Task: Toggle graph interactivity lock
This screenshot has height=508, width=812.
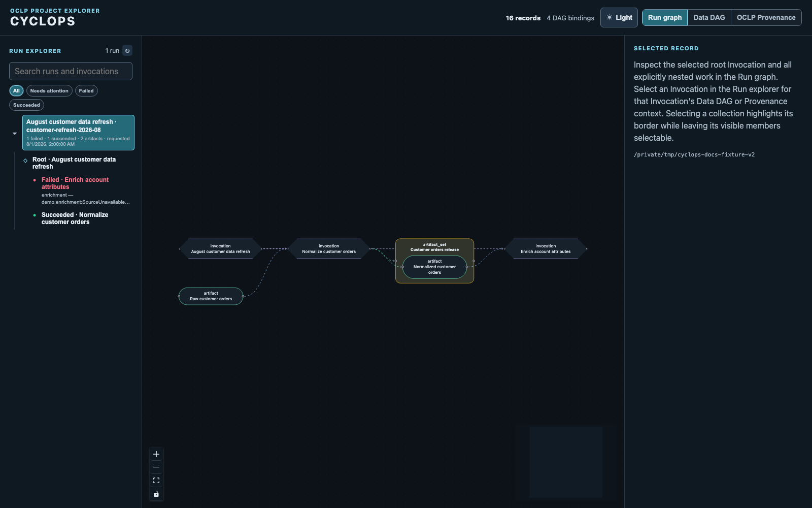Action: 156,494
